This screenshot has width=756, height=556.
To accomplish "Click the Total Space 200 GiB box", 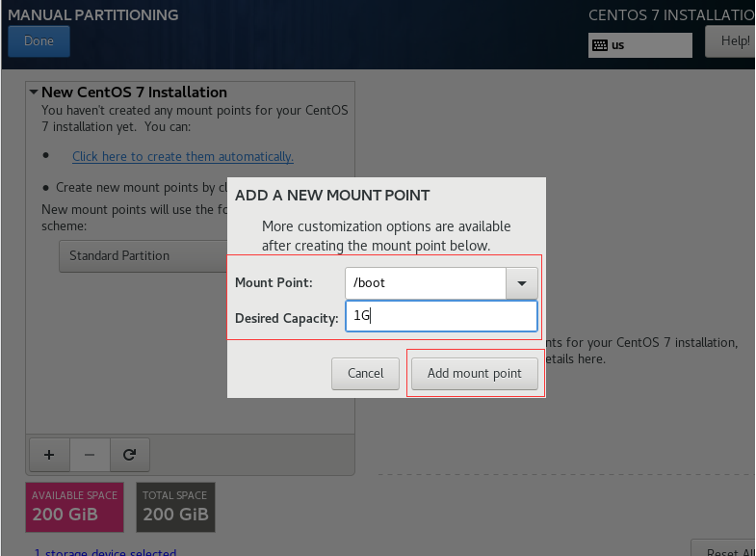I will coord(175,507).
